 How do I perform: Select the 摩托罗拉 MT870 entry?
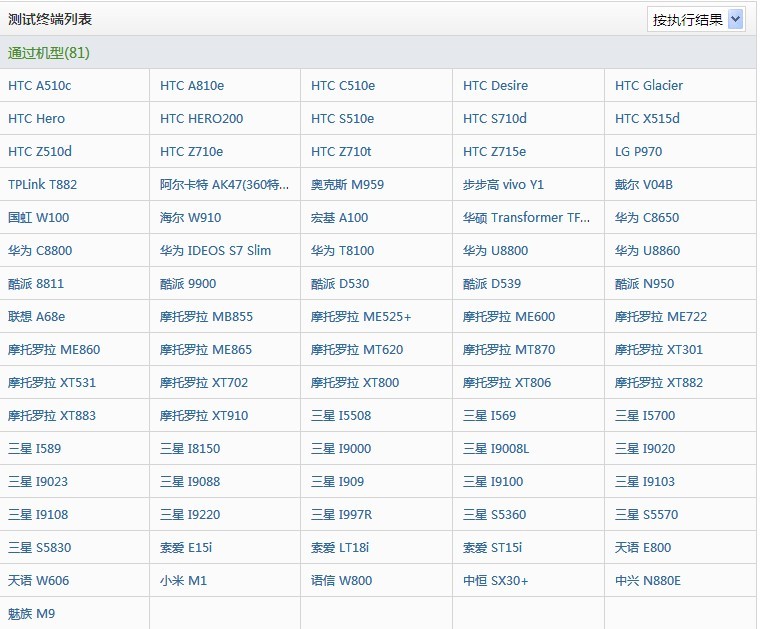click(509, 349)
